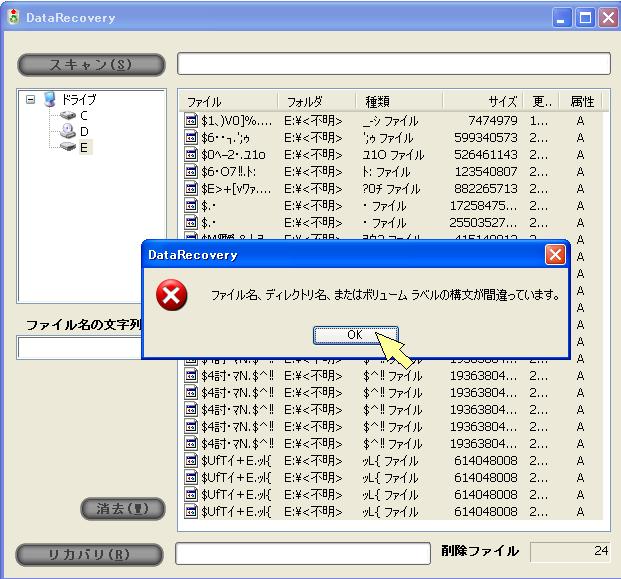Click the red error icon in dialog
621x579 pixels.
click(x=171, y=295)
